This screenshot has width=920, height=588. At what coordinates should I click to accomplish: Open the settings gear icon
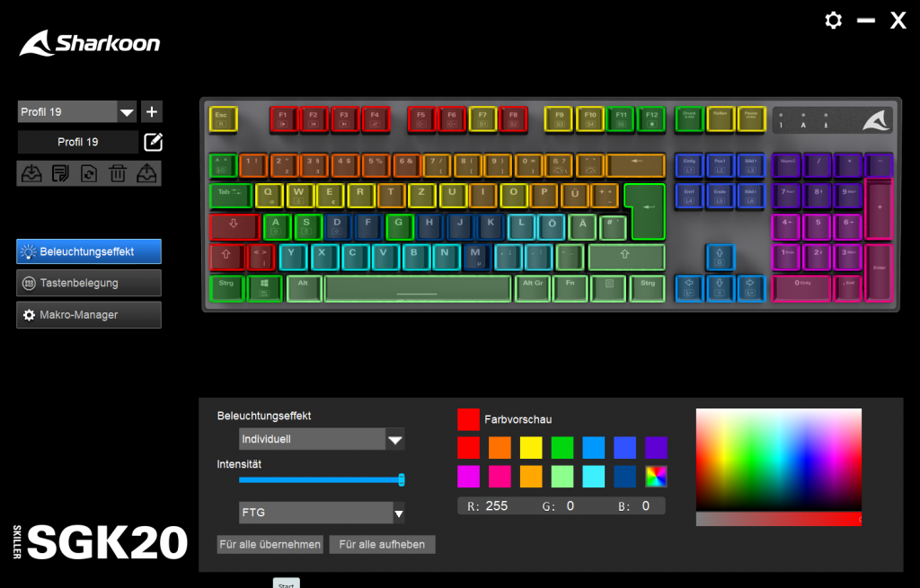coord(833,21)
